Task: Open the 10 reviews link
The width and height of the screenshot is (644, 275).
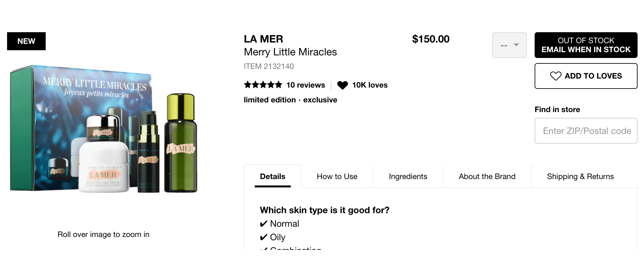Action: (x=306, y=85)
